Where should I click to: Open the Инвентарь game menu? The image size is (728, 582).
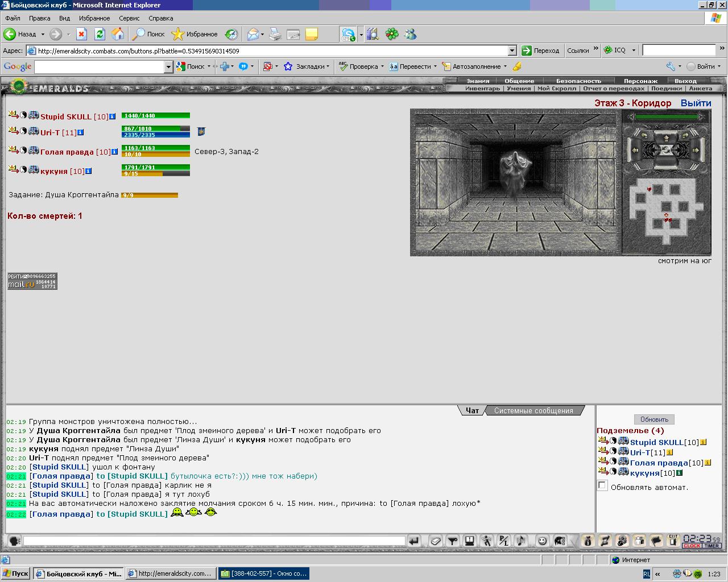[482, 89]
